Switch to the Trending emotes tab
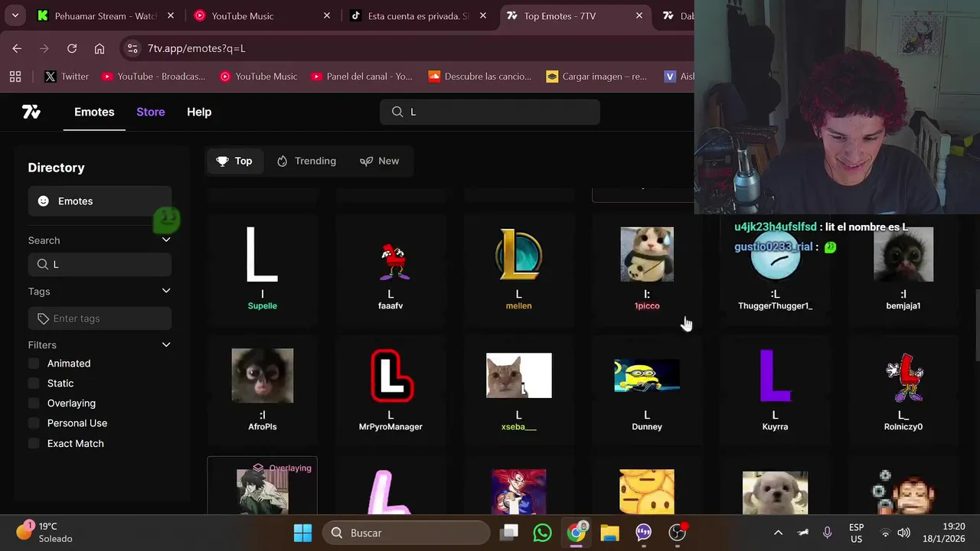Screen dimensions: 980x551 pyautogui.click(x=306, y=161)
